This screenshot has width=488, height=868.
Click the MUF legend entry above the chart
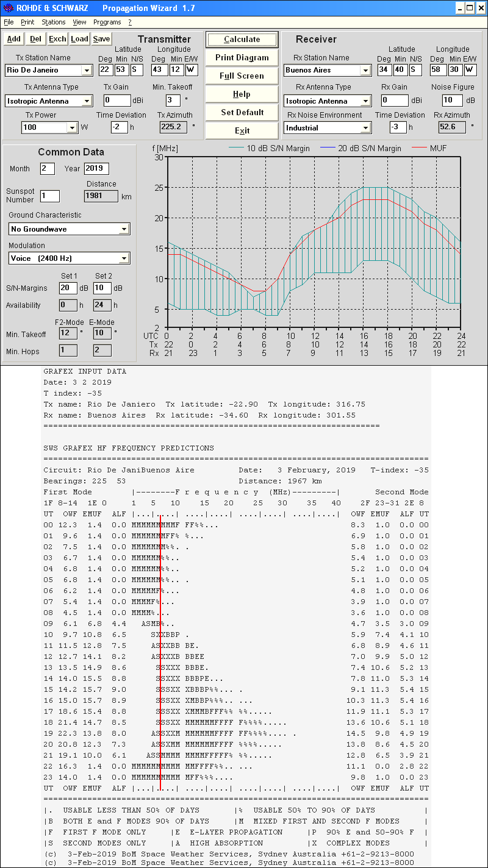coord(431,148)
